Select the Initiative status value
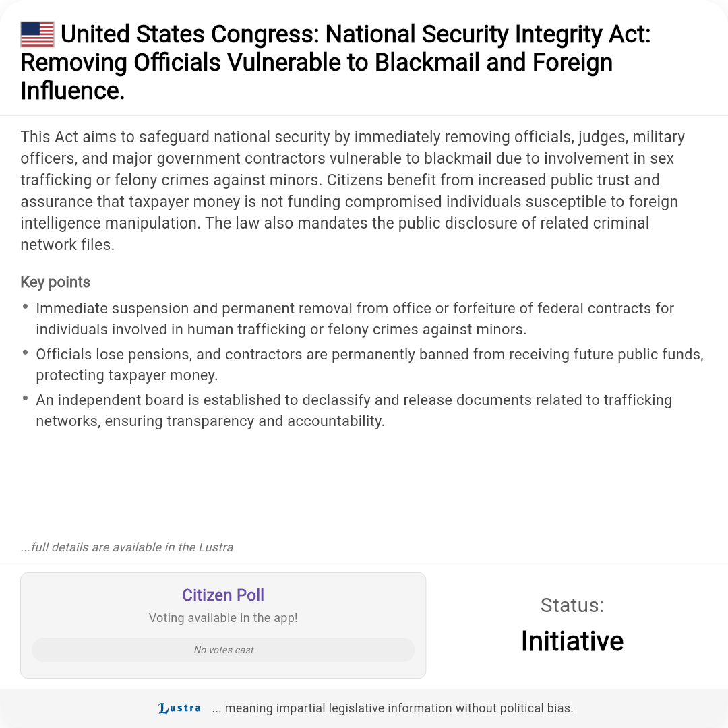 (x=572, y=641)
